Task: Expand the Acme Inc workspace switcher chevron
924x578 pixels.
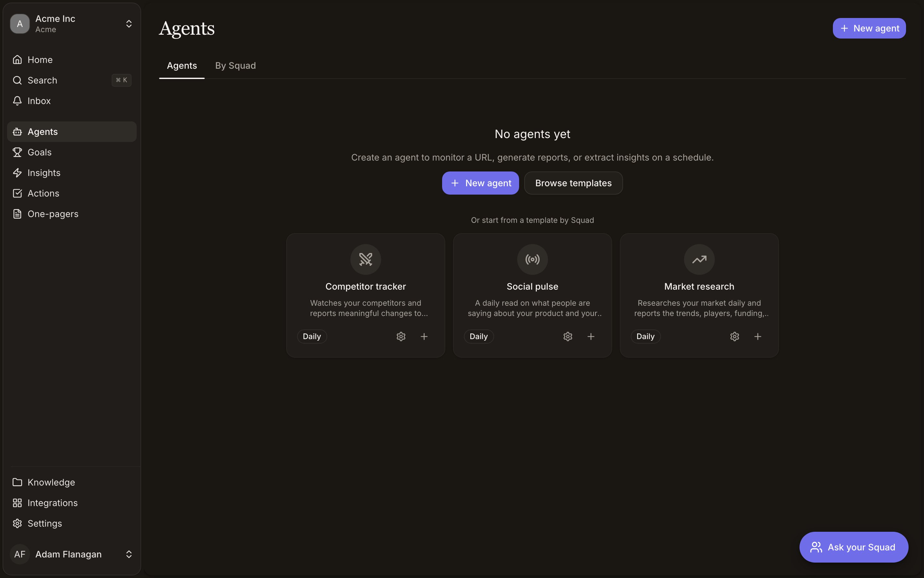Action: click(129, 24)
